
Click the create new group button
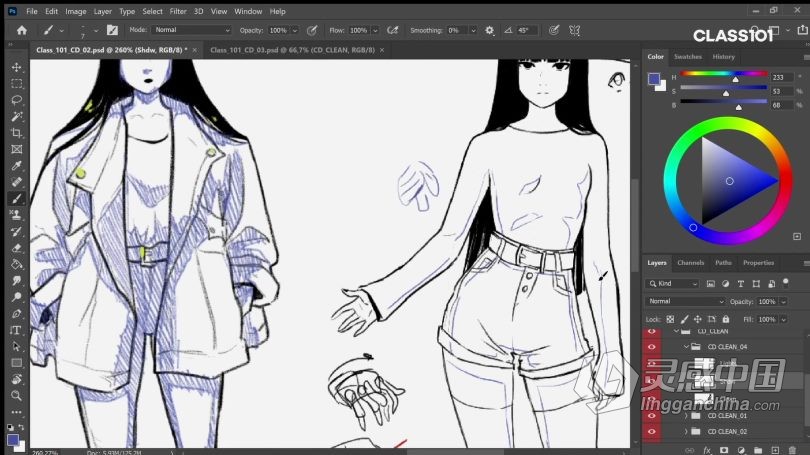coord(758,450)
